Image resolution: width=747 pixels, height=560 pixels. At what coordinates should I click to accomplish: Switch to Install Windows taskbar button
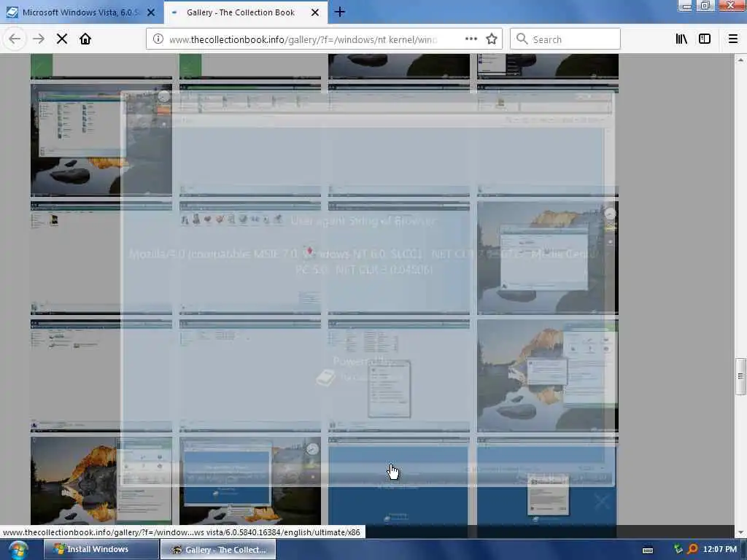[x=101, y=549]
